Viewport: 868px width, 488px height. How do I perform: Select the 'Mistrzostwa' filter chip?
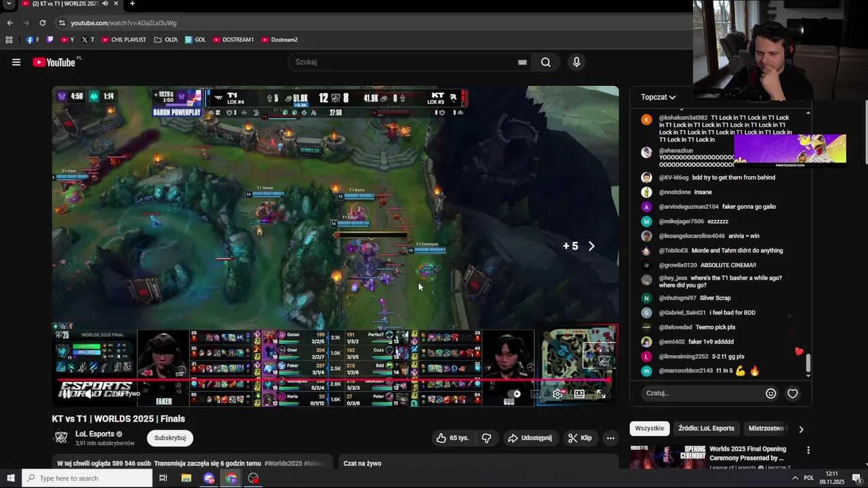pyautogui.click(x=768, y=428)
